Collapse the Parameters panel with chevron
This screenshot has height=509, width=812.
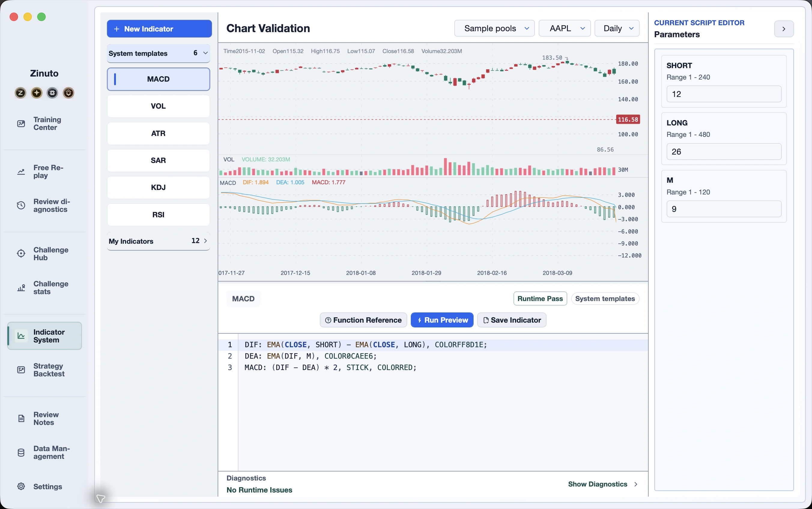pos(784,29)
